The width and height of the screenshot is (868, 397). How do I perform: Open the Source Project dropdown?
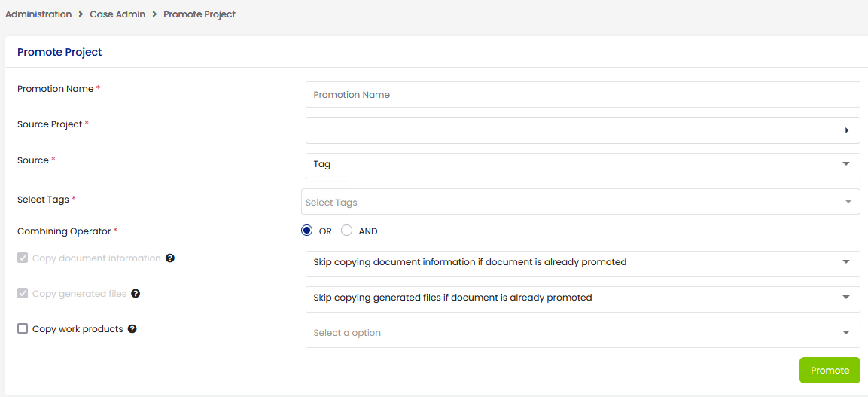(x=583, y=130)
